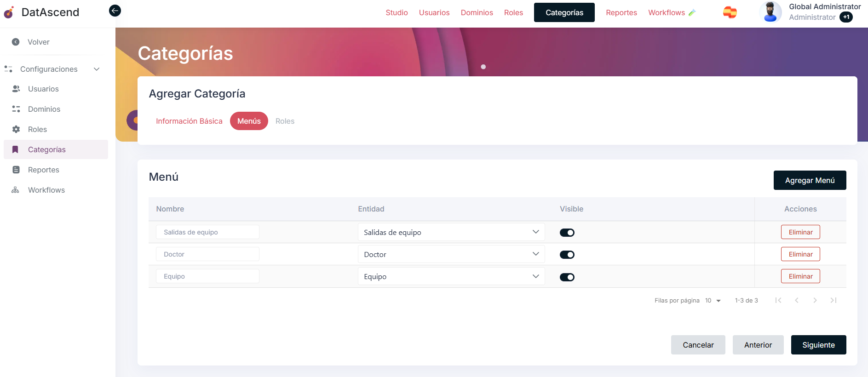Disable the Doctor menu visible switch
The height and width of the screenshot is (377, 868).
567,255
